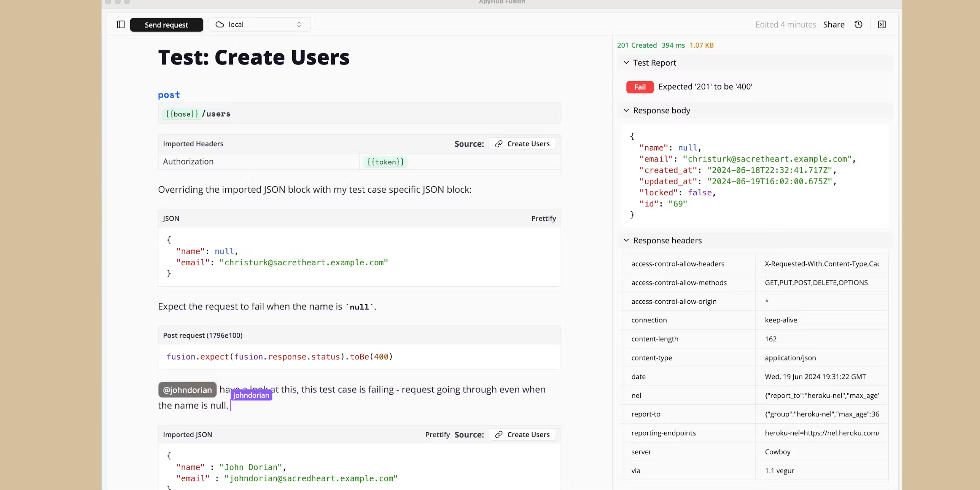Click the 201 Created status indicator
The image size is (980, 490).
pos(636,45)
